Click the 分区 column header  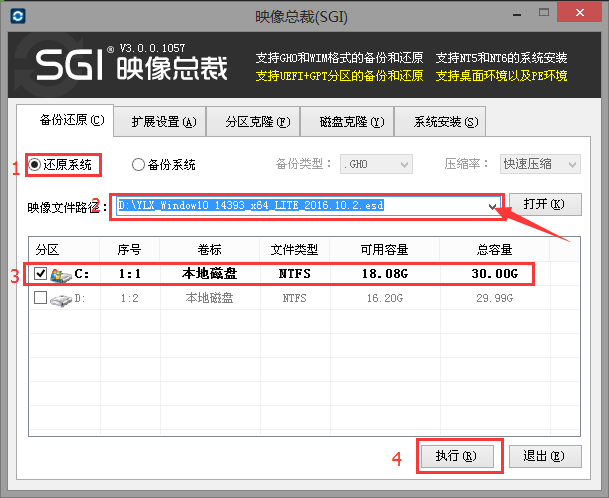click(64, 249)
